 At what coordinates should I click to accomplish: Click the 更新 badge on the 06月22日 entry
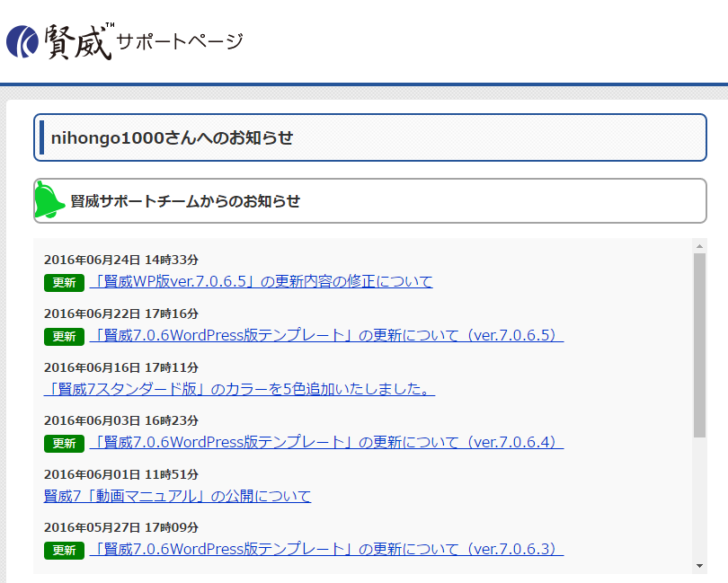[64, 337]
